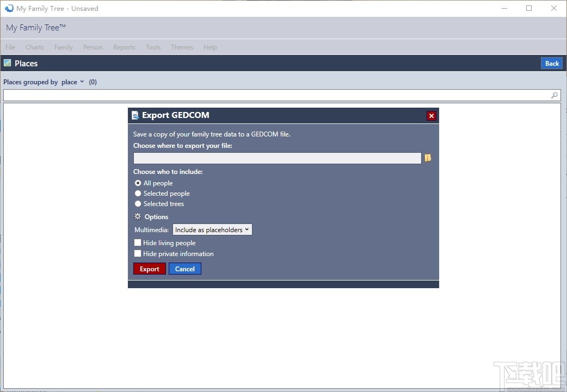The height and width of the screenshot is (392, 567).
Task: Click the export file path input field
Action: coord(278,158)
